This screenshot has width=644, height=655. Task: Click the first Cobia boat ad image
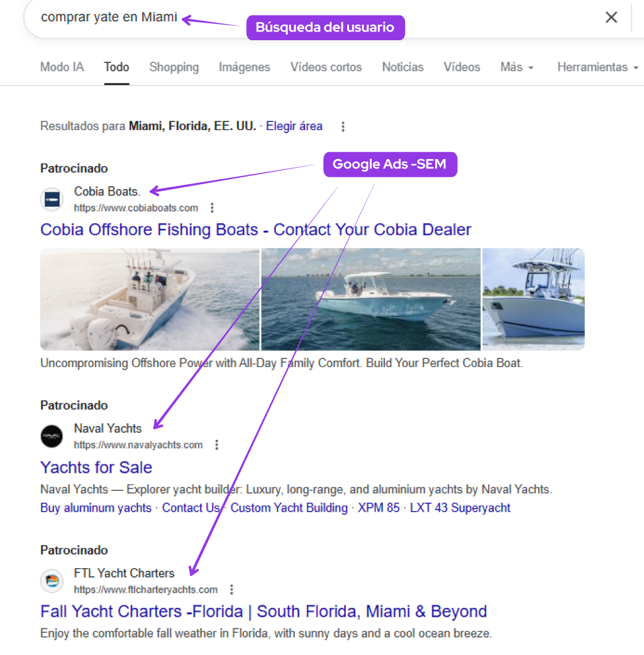point(150,299)
